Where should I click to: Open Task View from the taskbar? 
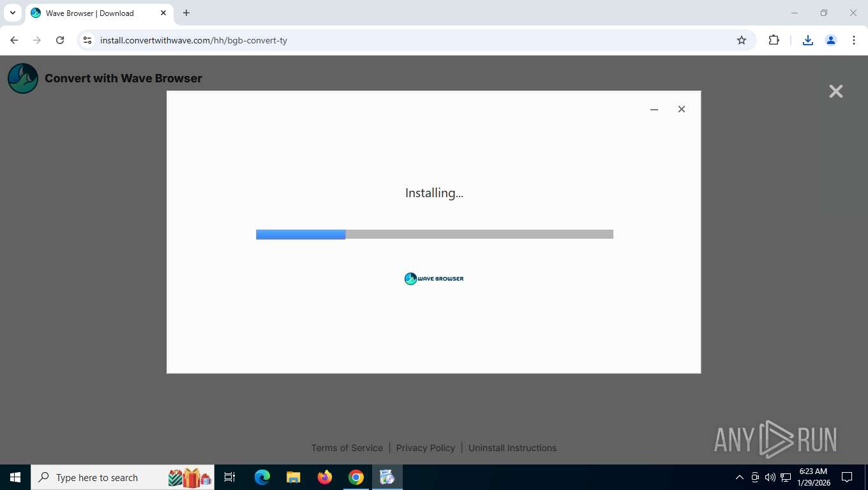pyautogui.click(x=230, y=477)
